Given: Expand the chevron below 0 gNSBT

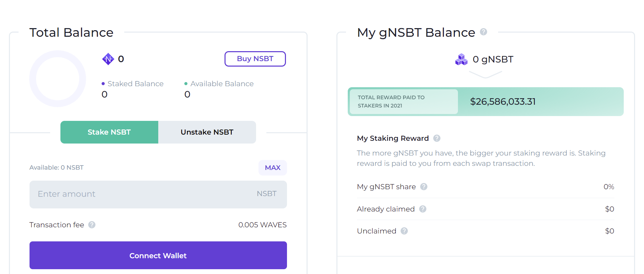Looking at the screenshot, I should tap(485, 75).
